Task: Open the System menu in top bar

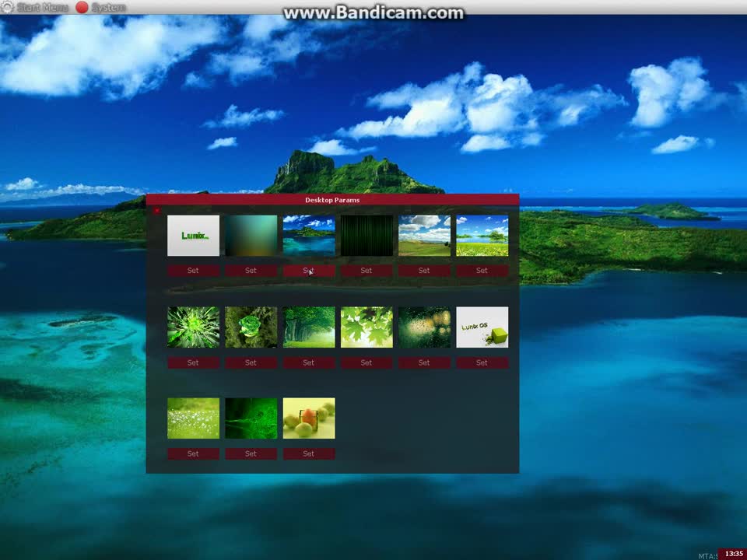Action: (108, 7)
